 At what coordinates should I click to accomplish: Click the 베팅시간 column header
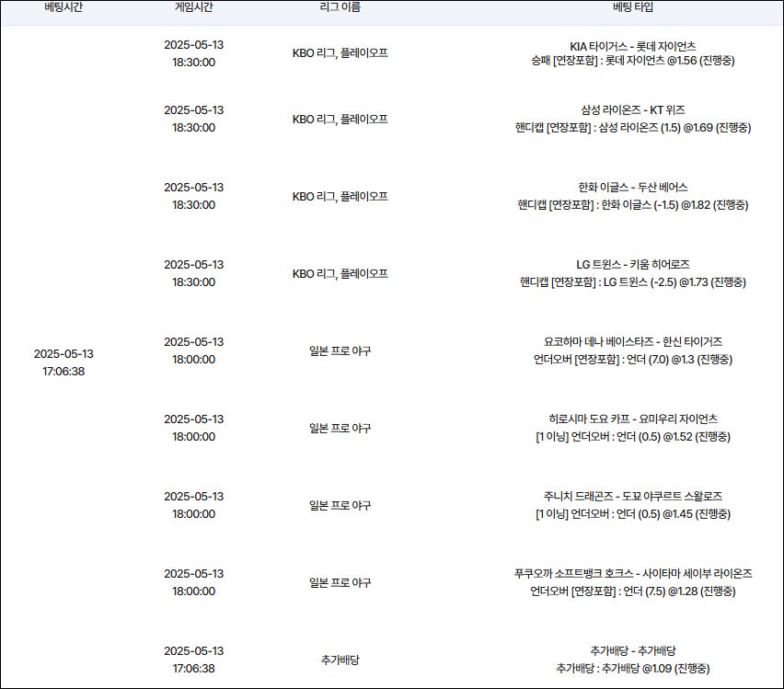point(66,7)
